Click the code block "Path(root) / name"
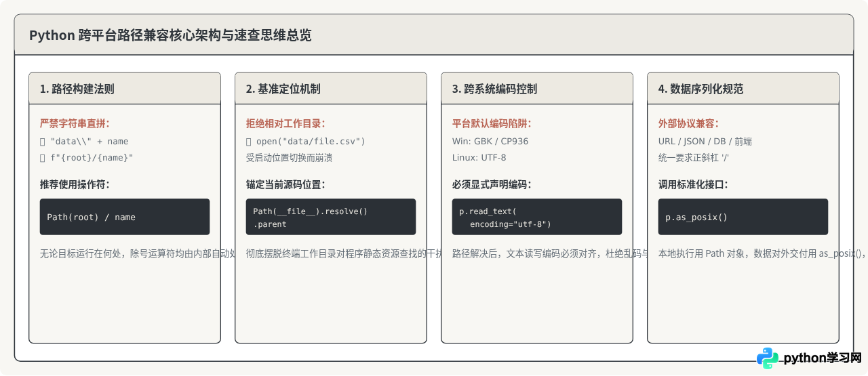Screen dimensions: 868x376 (125, 217)
